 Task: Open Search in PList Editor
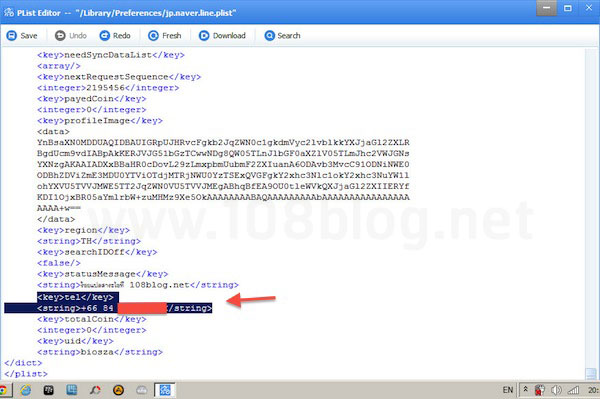tap(282, 36)
